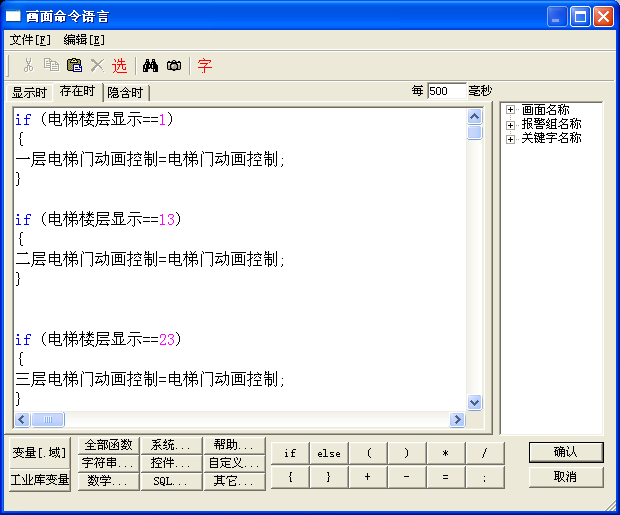Image resolution: width=620 pixels, height=515 pixels.
Task: Maximize the 画面命令语言 window
Action: coord(580,17)
